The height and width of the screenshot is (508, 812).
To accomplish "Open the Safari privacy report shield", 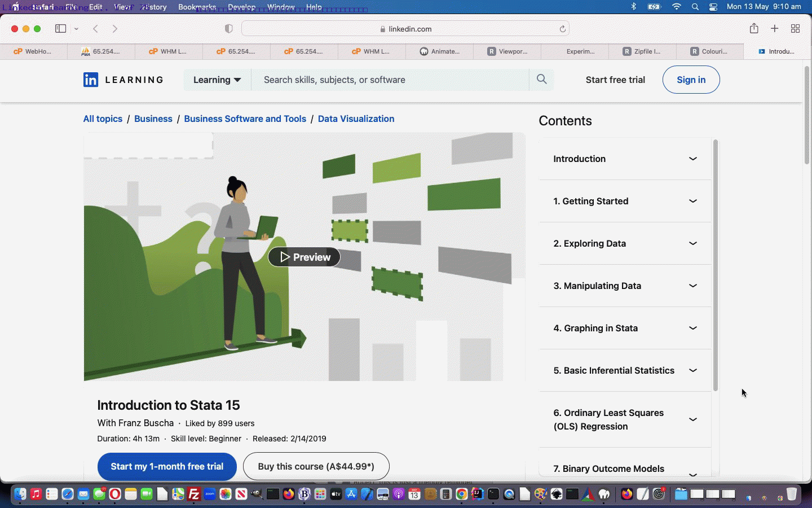I will (228, 29).
